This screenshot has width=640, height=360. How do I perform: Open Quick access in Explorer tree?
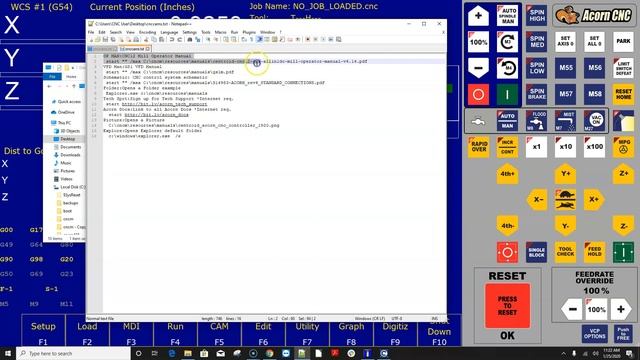click(66, 102)
